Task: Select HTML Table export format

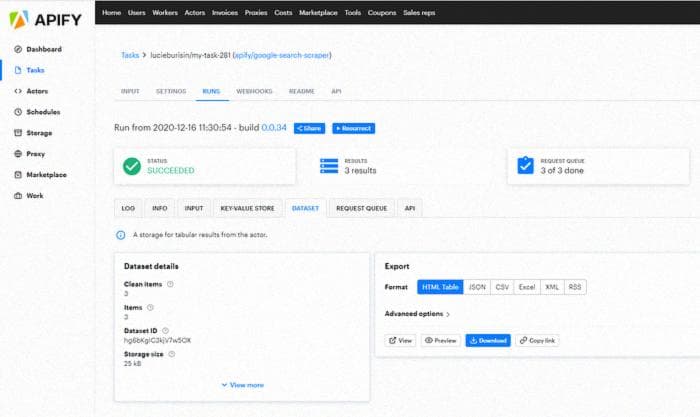Action: [439, 287]
